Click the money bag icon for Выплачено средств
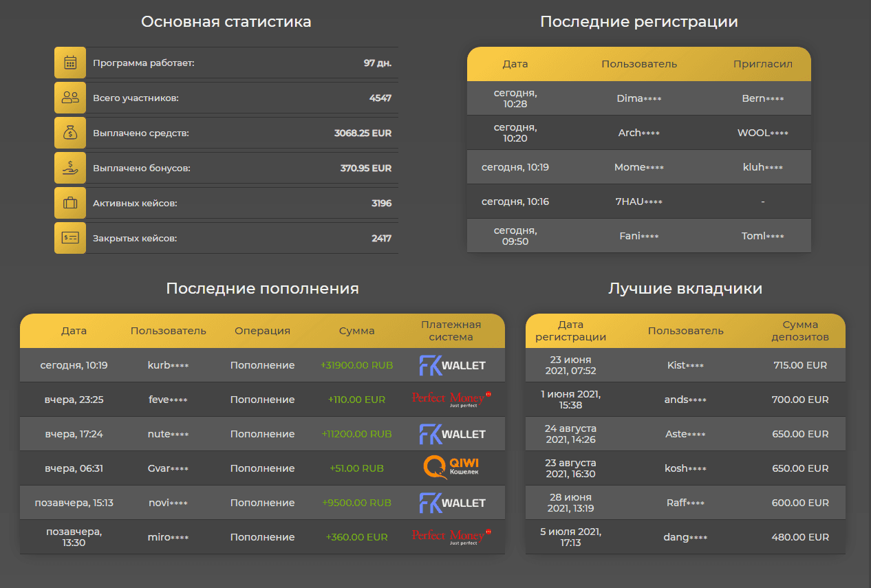The width and height of the screenshot is (871, 588). (70, 133)
